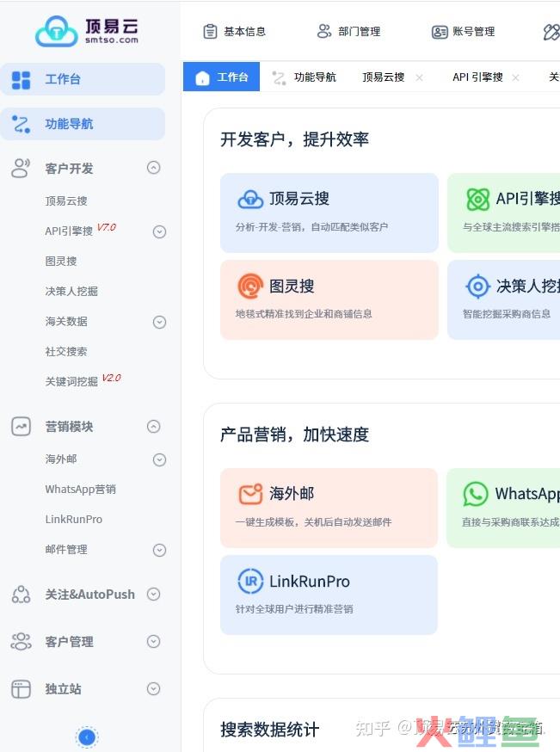Select 图灵搜 in the sidebar
The image size is (560, 752).
[61, 262]
